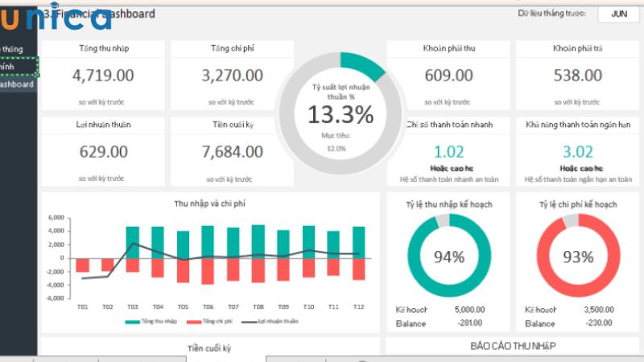Select the 'Tiền cuối kỳ' 7,684.00 card

point(232,151)
